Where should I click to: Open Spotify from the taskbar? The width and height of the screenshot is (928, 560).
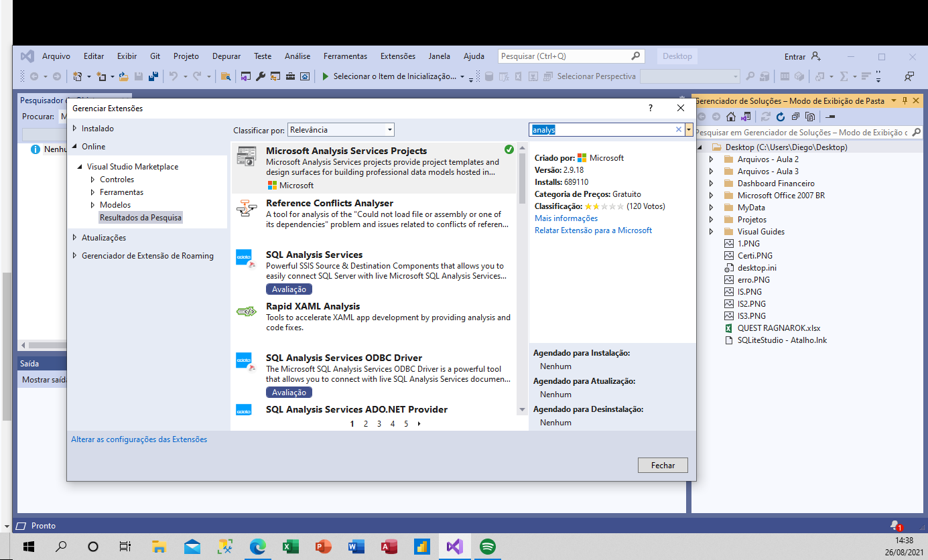[488, 546]
